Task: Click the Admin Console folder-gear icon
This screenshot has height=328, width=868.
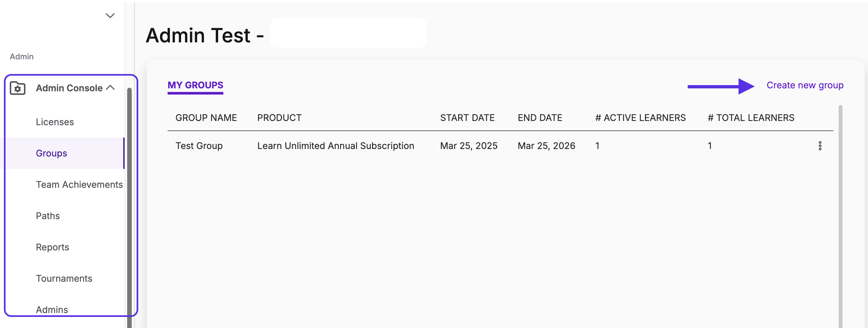Action: [x=18, y=88]
